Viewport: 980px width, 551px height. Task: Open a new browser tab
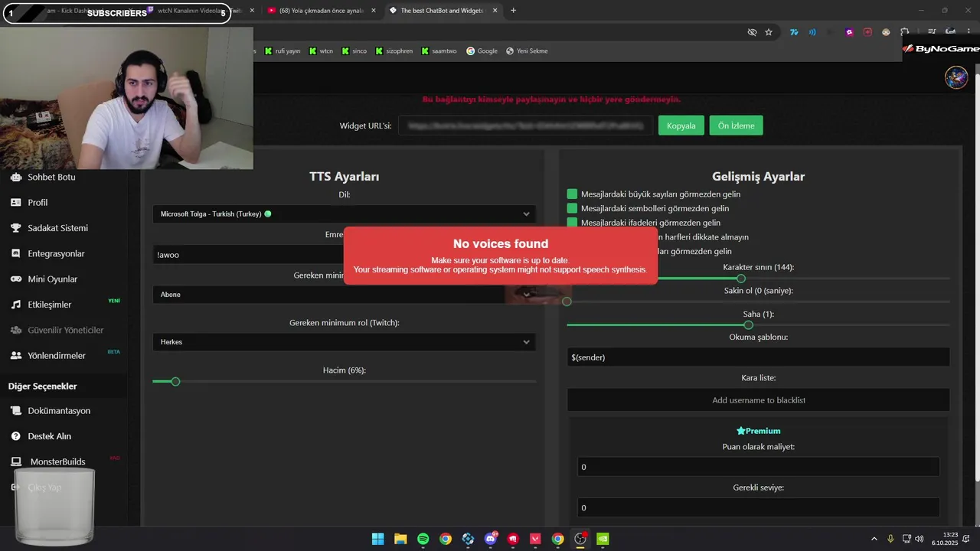[513, 11]
